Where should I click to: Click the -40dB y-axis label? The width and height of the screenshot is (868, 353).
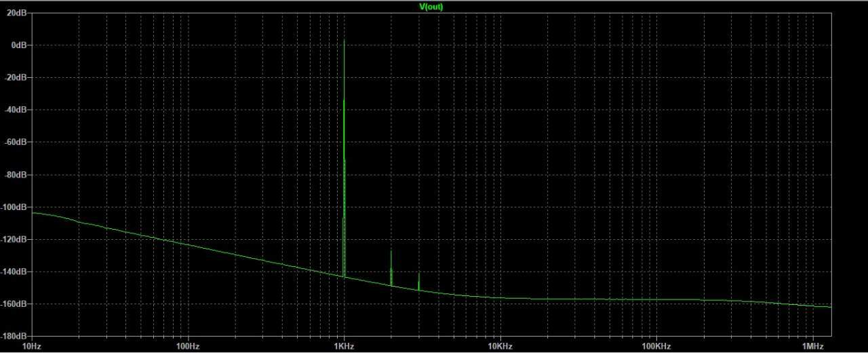[x=17, y=110]
